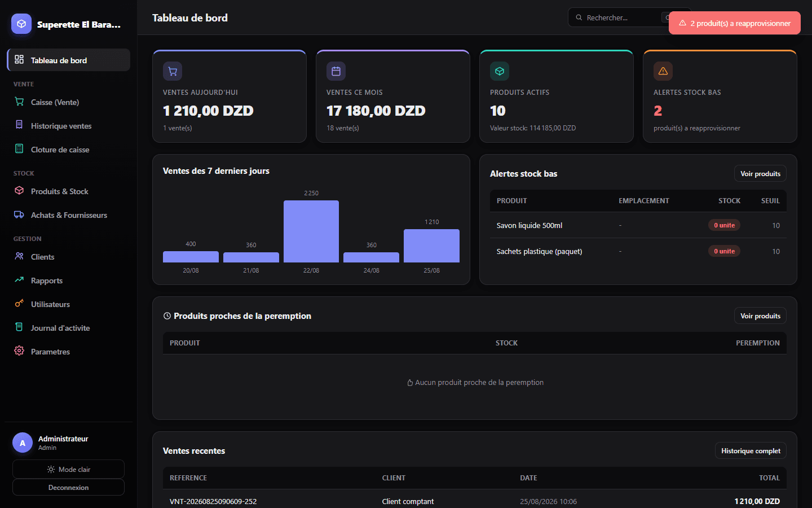Click the Administrateur avatar circle
This screenshot has height=508, width=812.
click(x=23, y=443)
